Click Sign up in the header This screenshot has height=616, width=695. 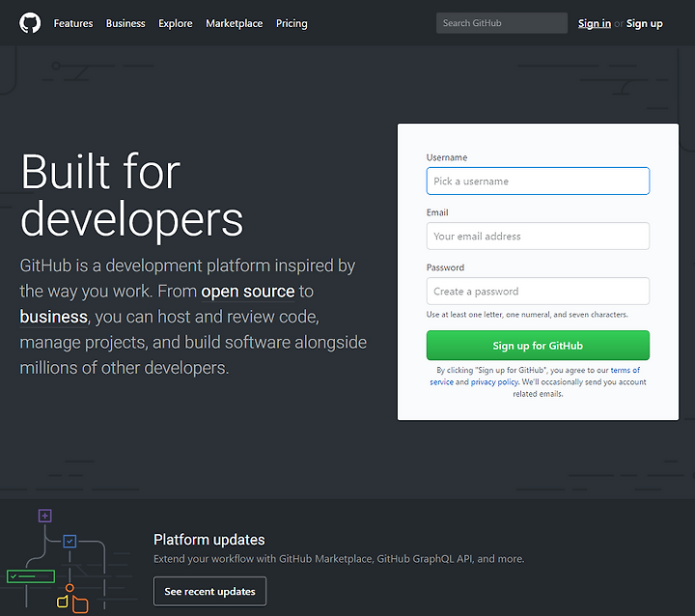(645, 23)
